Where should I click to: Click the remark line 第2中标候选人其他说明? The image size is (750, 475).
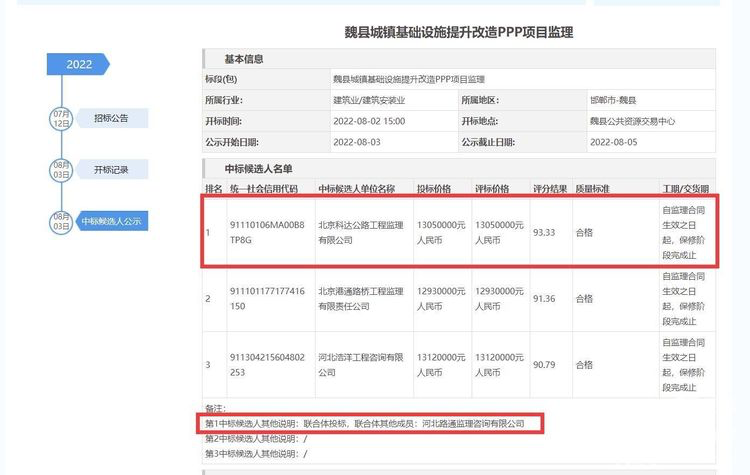pyautogui.click(x=256, y=439)
